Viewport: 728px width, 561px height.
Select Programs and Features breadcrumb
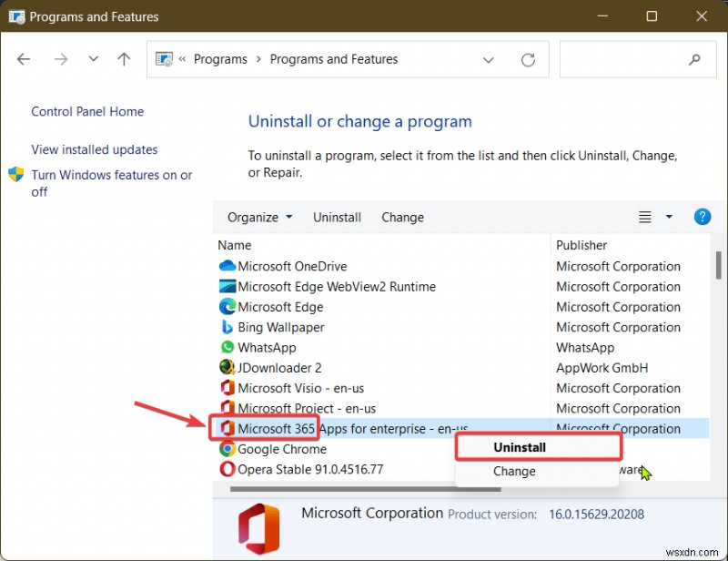(x=334, y=59)
